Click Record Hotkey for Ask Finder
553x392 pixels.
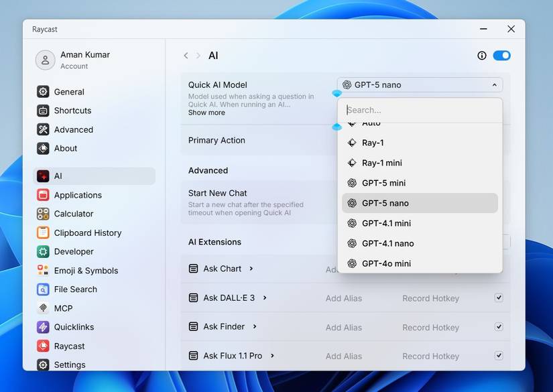[430, 327]
